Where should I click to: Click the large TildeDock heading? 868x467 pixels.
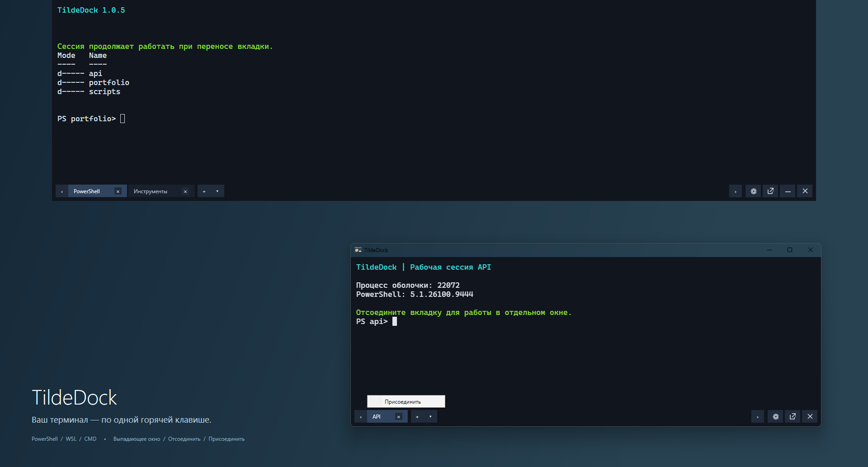pyautogui.click(x=74, y=398)
